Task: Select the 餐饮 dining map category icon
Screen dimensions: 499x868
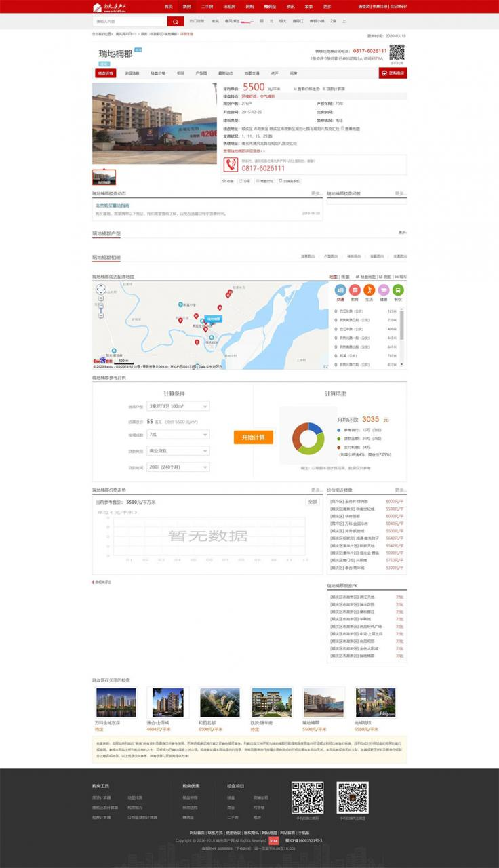Action: 398,290
